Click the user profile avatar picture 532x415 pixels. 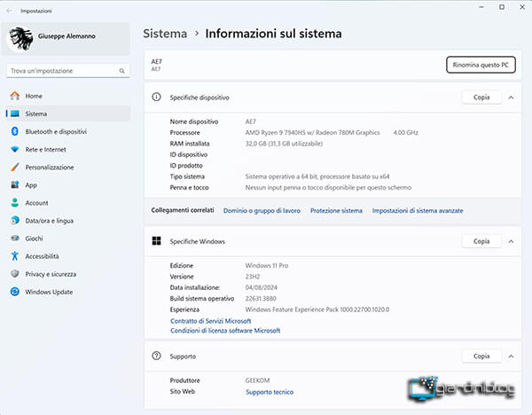20,38
